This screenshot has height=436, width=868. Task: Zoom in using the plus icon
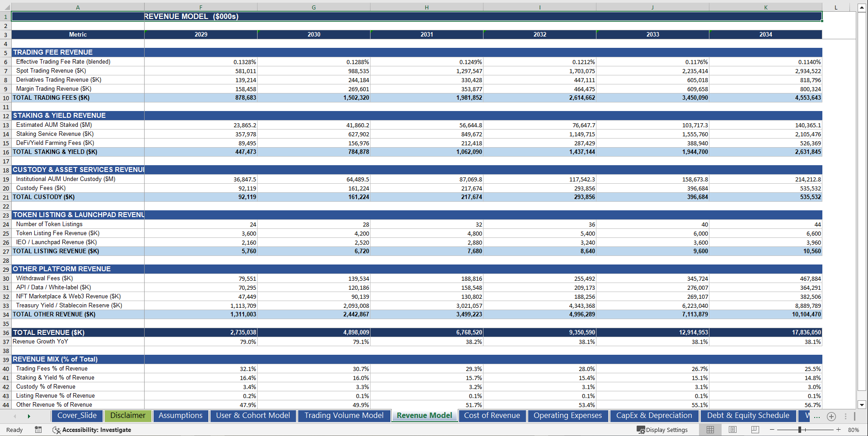[838, 430]
